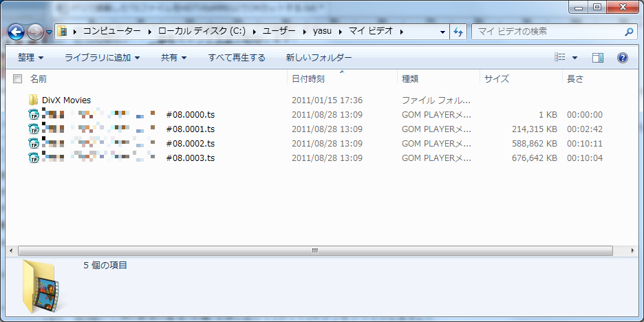Open the 整理 dropdown menu

click(x=30, y=58)
